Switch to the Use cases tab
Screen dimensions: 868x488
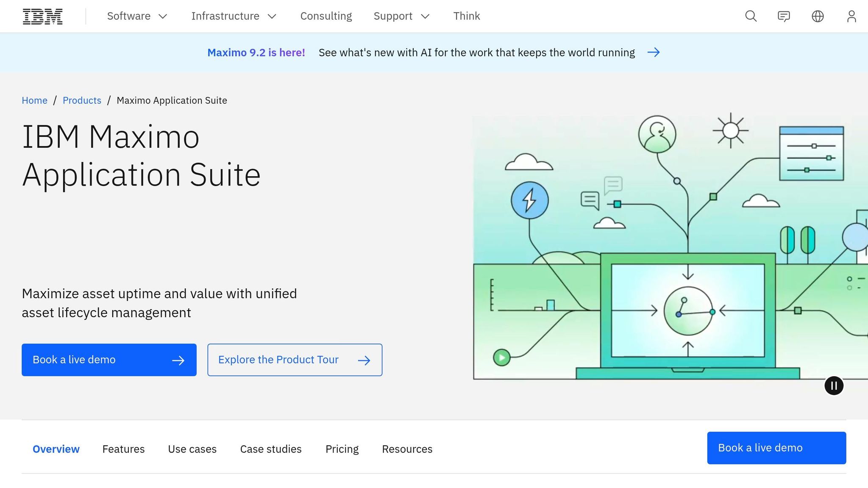coord(192,449)
